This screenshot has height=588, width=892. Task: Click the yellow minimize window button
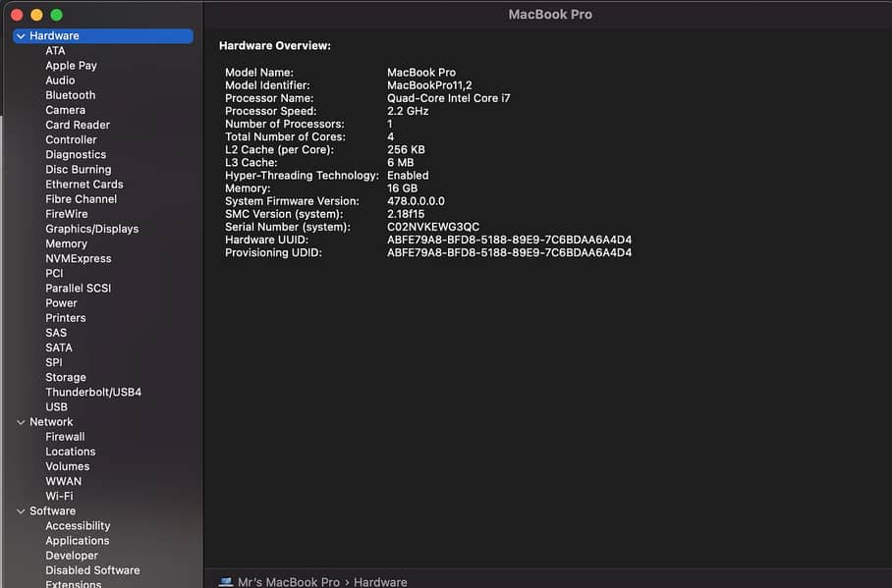coord(36,14)
